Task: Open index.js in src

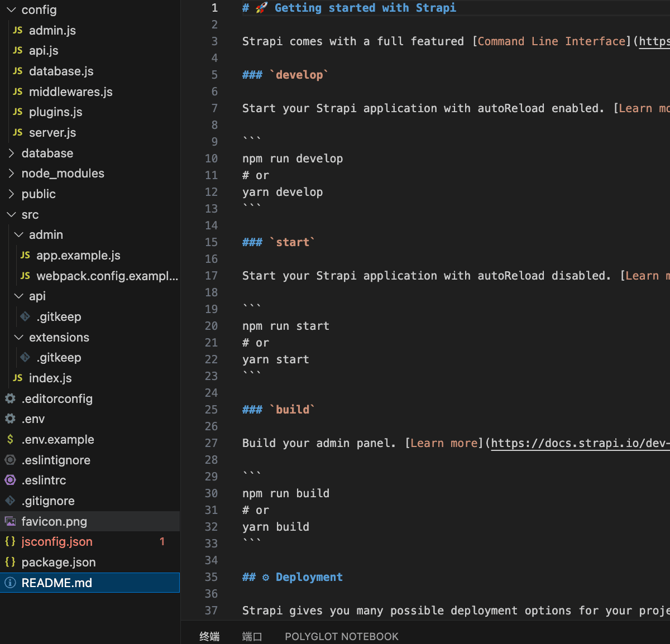Action: pos(50,378)
